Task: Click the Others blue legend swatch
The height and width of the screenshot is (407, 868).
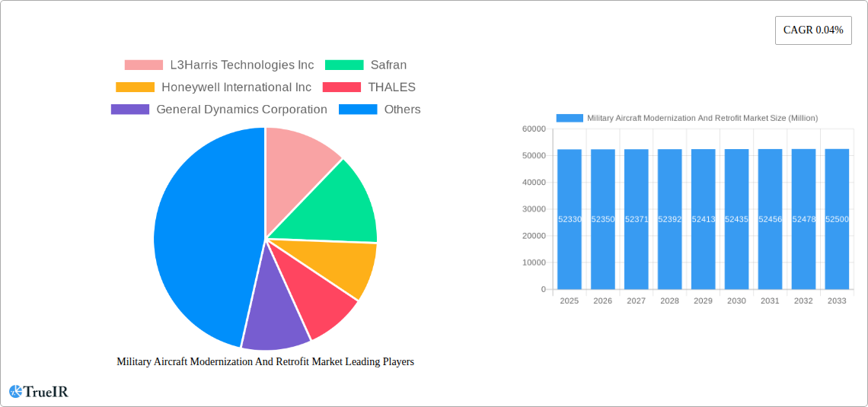Action: [358, 109]
